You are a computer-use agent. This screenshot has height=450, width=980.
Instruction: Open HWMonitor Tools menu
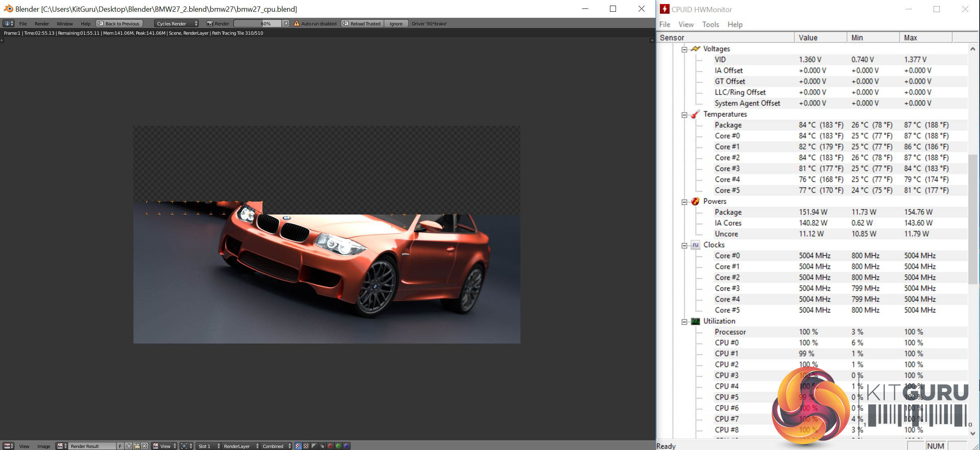coord(710,25)
